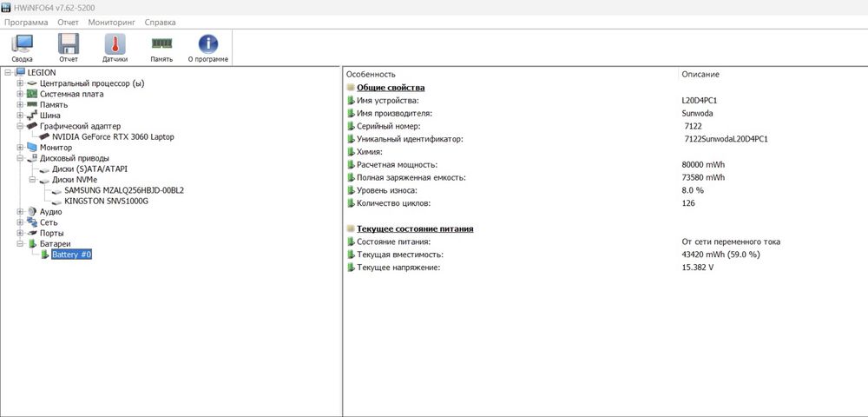Screen dimensions: 868x417
Task: Expand the Центральный процессор (ы) node
Action: 20,83
